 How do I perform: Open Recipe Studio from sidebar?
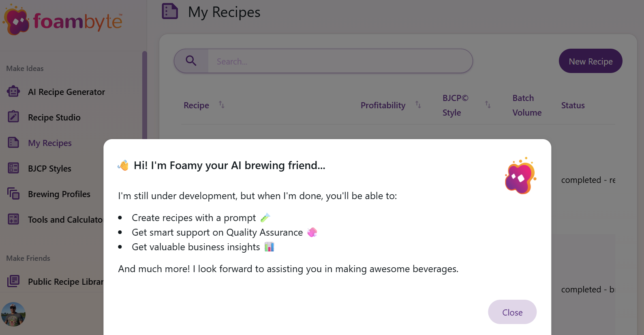[x=54, y=118]
